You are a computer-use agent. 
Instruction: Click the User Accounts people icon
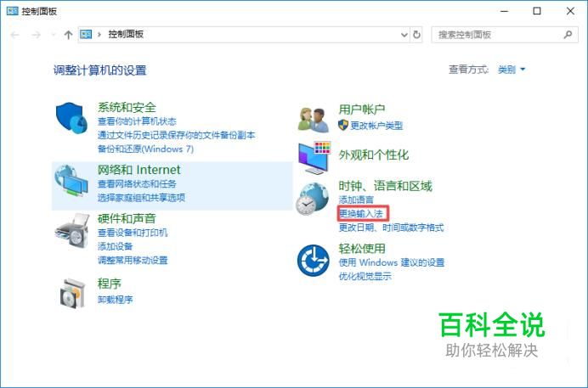point(314,120)
